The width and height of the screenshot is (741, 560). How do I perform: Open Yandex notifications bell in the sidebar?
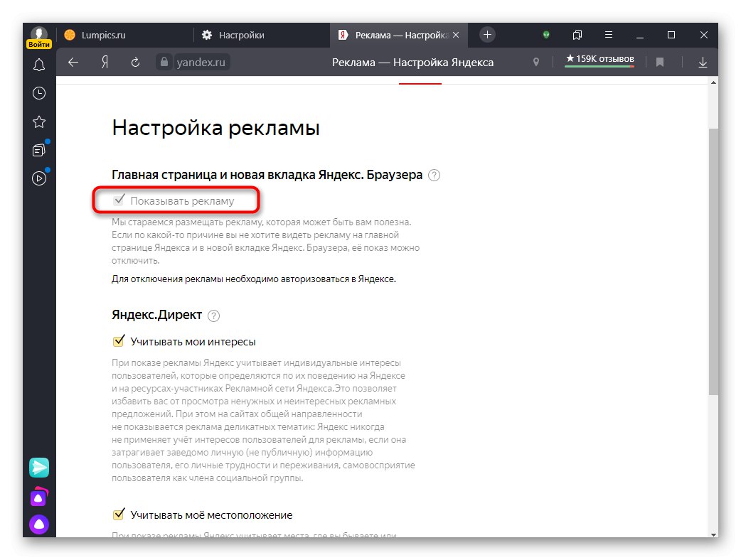click(38, 65)
